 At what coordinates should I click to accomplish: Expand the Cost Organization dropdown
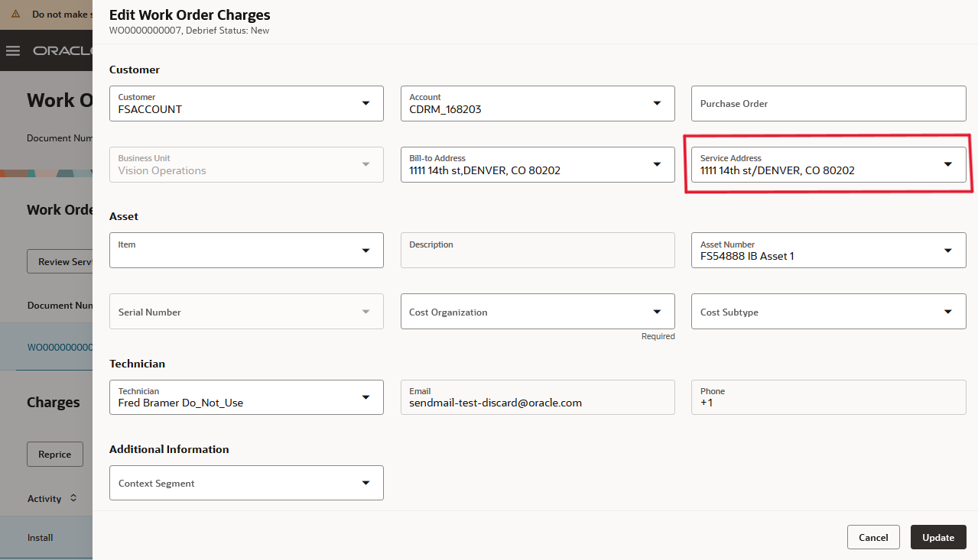[657, 312]
